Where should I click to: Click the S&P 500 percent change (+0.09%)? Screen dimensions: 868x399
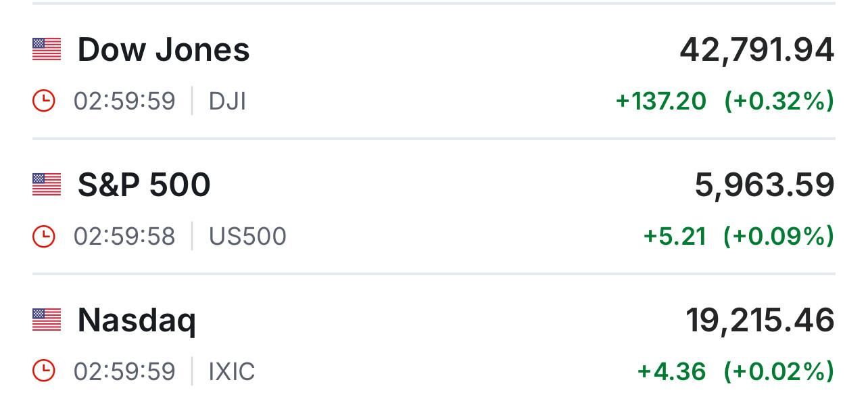778,237
